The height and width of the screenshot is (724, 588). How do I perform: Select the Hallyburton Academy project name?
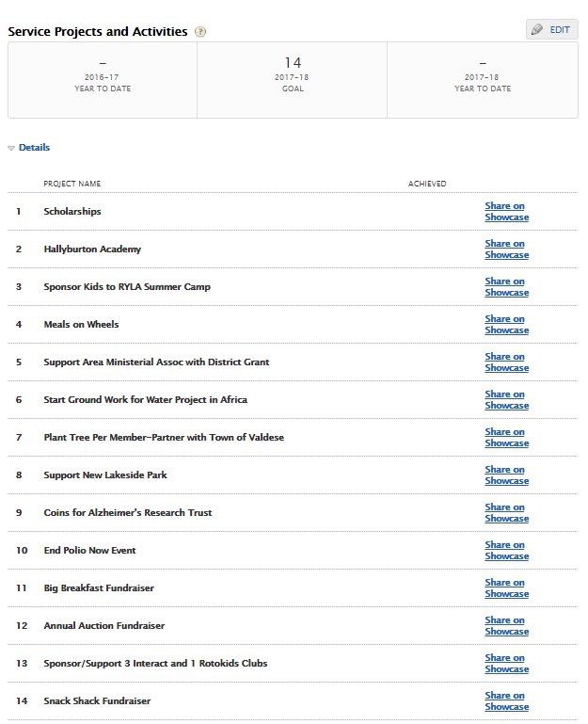pos(92,249)
